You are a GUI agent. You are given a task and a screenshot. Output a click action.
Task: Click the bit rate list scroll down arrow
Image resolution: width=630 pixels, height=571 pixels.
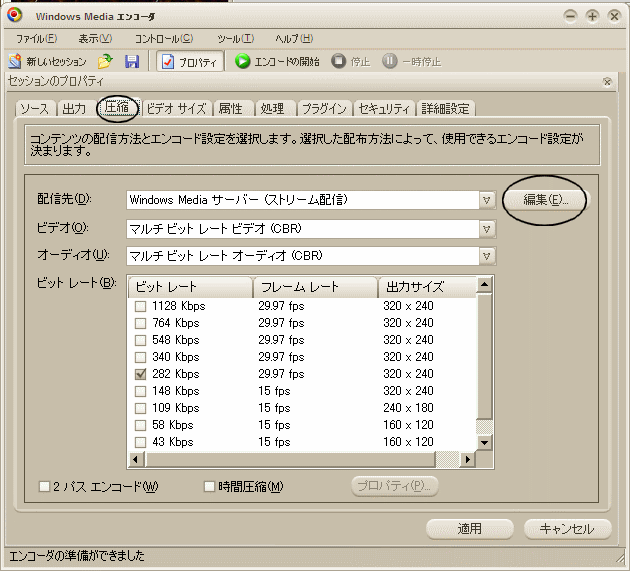point(485,443)
